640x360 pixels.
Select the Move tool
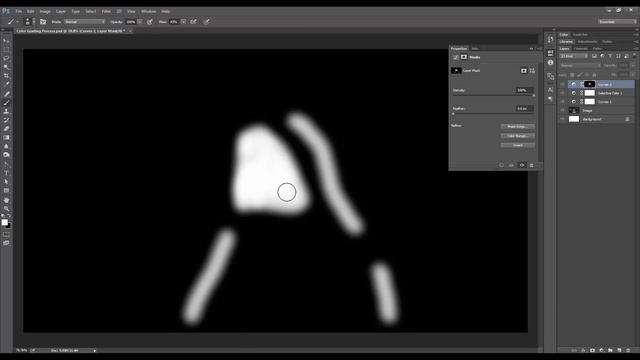pyautogui.click(x=6, y=41)
